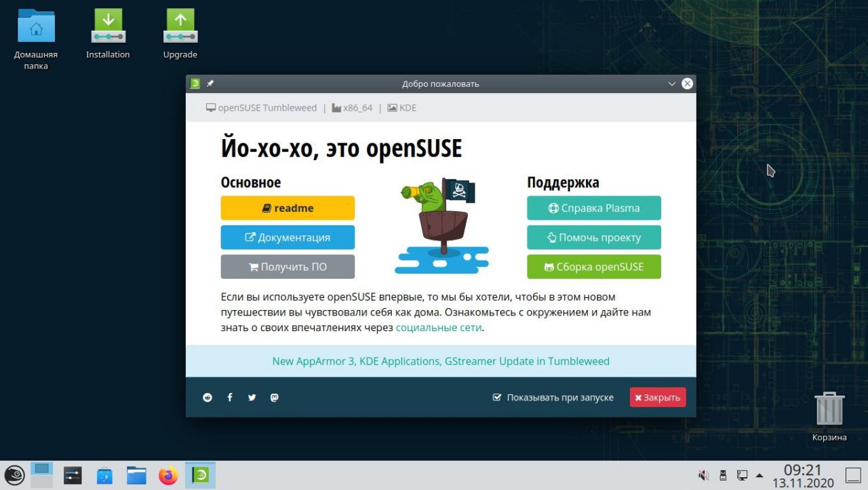Open the Facebook social link icon
This screenshot has height=490, width=868.
[230, 398]
